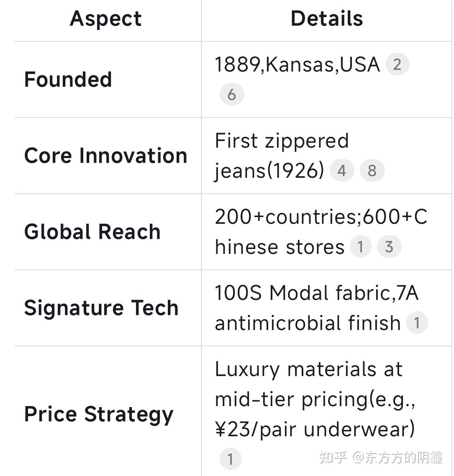This screenshot has height=476, width=454.
Task: Open citation 1 below ¥23/pair underwear
Action: click(x=231, y=459)
